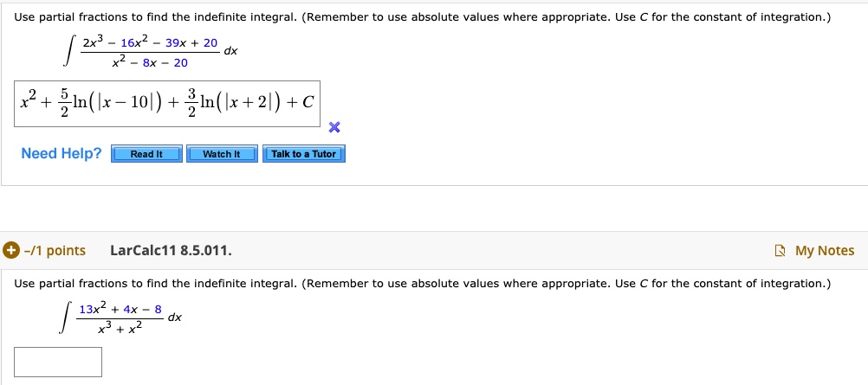
Task: Click the red X incorrect mark
Action: (x=335, y=128)
